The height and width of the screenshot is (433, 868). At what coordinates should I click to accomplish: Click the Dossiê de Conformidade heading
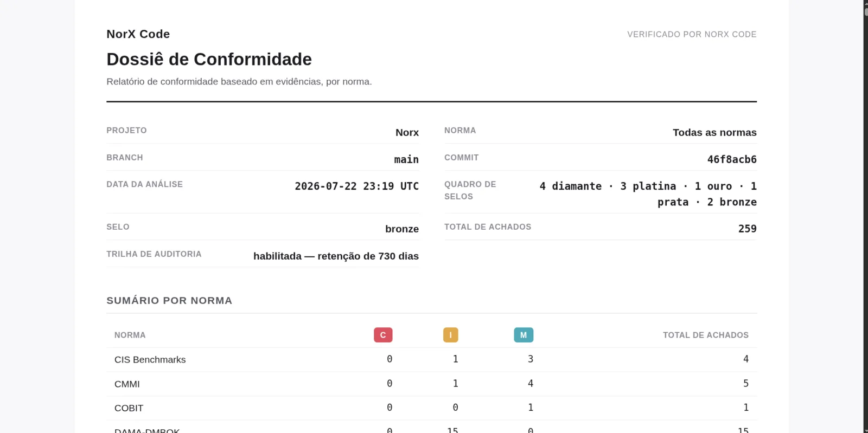point(209,59)
